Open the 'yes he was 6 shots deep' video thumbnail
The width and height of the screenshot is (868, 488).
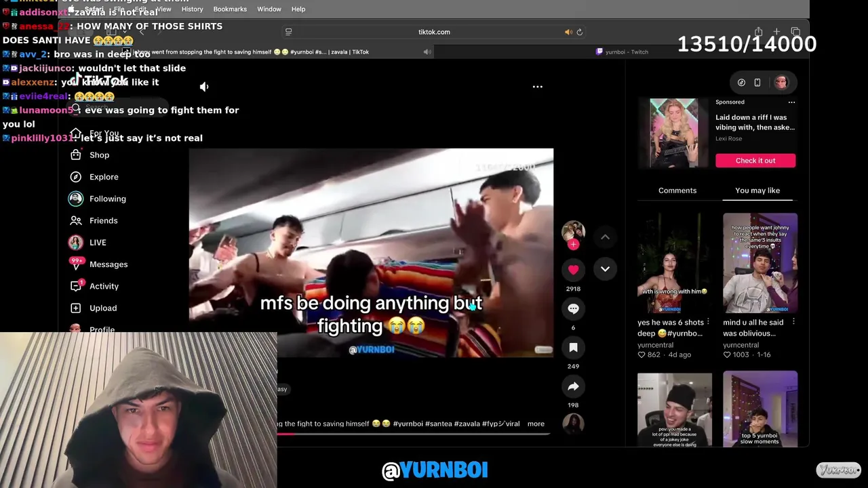pos(675,263)
